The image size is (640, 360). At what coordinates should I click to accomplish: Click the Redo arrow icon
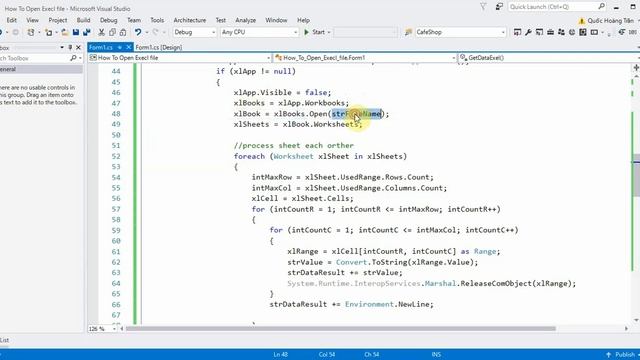pyautogui.click(x=156, y=32)
